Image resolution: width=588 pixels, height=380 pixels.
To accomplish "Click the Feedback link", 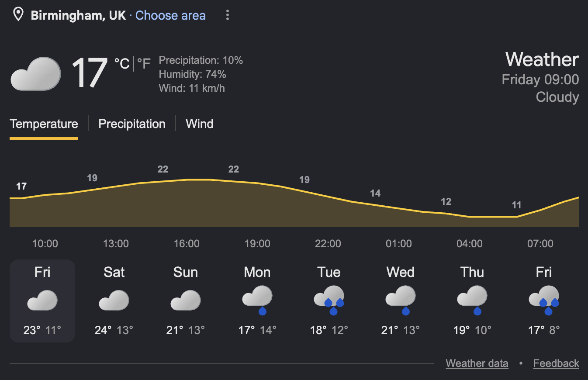I will tap(556, 363).
